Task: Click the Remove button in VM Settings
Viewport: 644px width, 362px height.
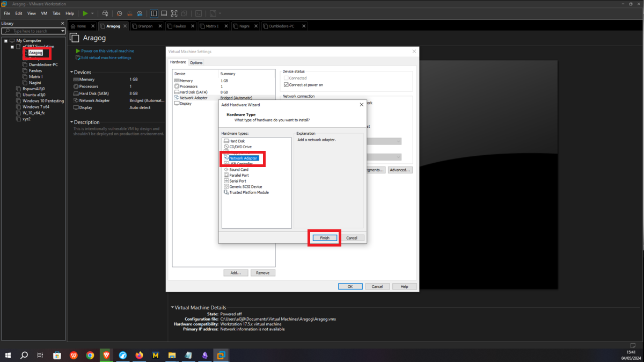Action: (262, 273)
